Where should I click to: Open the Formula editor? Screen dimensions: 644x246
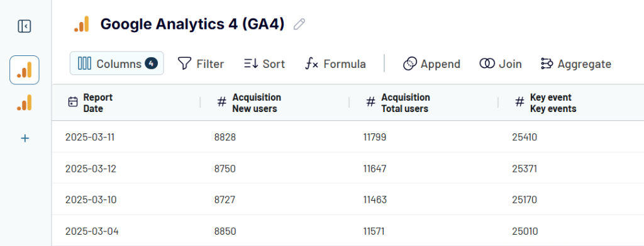click(x=335, y=64)
